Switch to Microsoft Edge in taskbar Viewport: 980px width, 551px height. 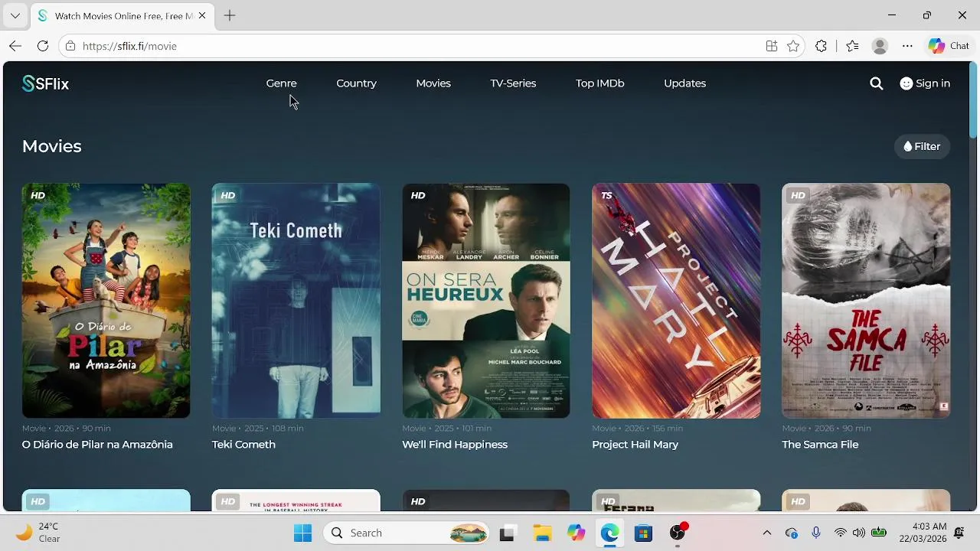tap(609, 533)
